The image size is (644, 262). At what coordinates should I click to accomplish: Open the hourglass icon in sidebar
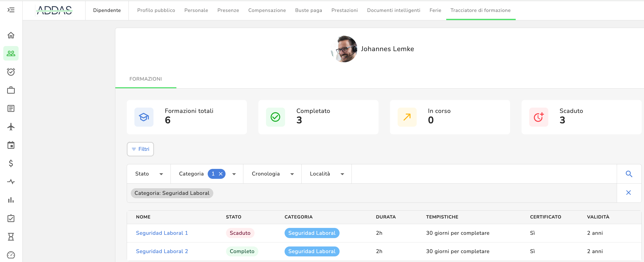[x=11, y=237]
